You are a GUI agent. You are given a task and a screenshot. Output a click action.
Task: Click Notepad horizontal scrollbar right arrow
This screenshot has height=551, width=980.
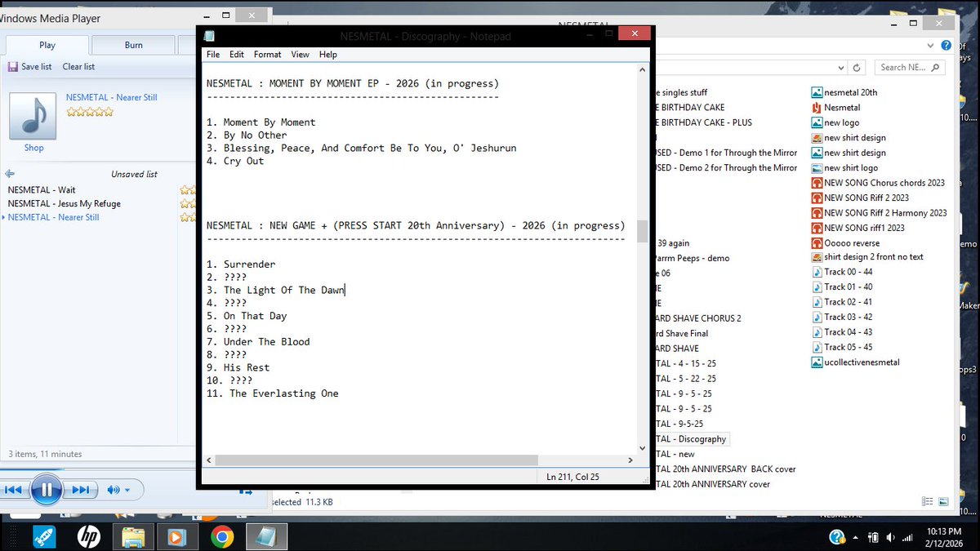click(x=630, y=460)
